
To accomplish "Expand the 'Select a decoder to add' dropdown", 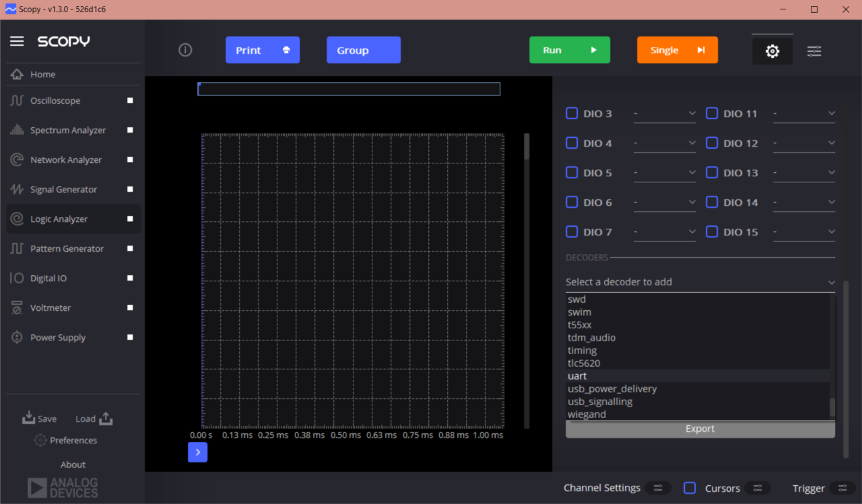I will (x=700, y=281).
